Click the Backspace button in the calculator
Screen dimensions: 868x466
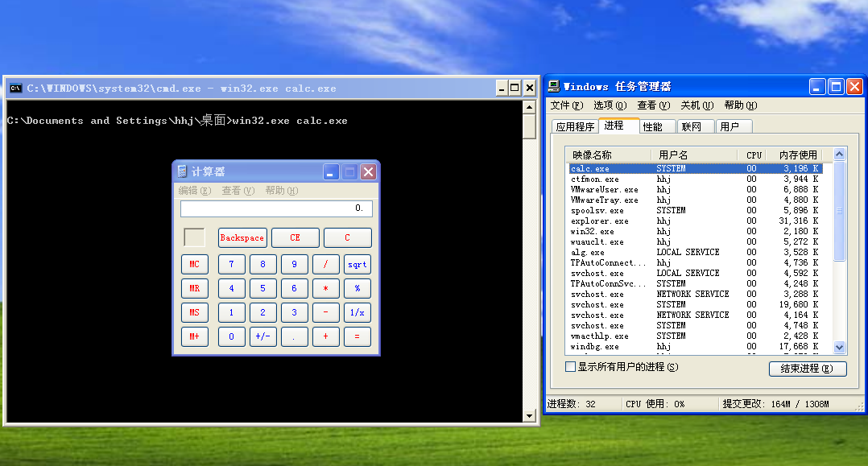click(x=242, y=238)
